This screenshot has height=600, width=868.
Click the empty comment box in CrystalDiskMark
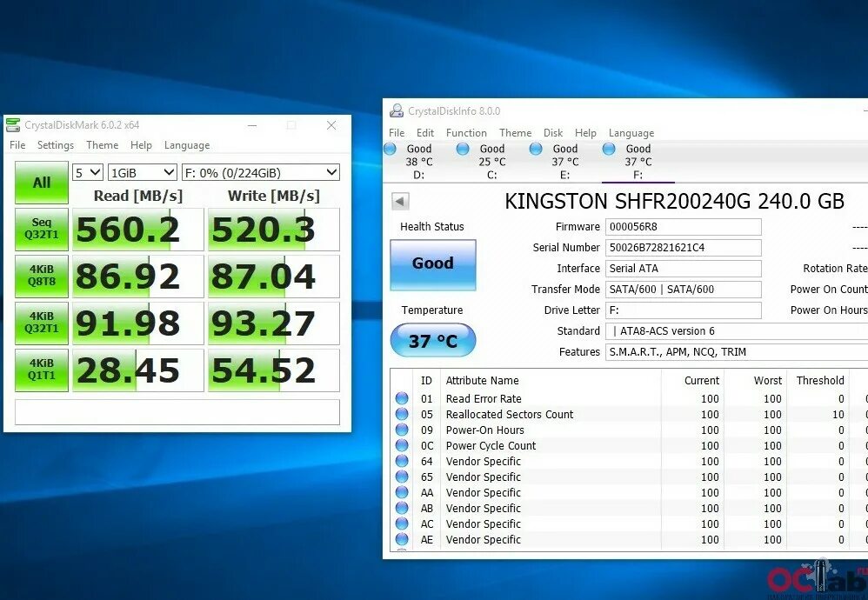(177, 412)
